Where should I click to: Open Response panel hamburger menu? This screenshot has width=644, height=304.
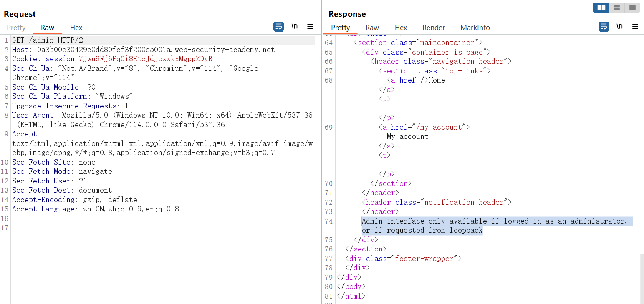coord(635,26)
